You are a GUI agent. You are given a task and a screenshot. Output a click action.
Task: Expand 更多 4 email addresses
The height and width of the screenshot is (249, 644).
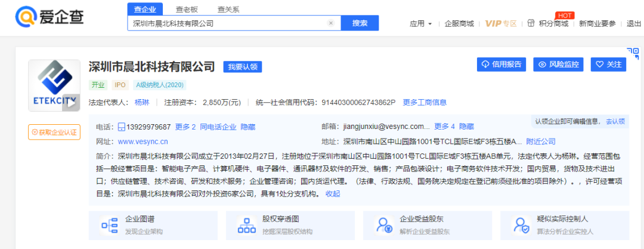[445, 127]
